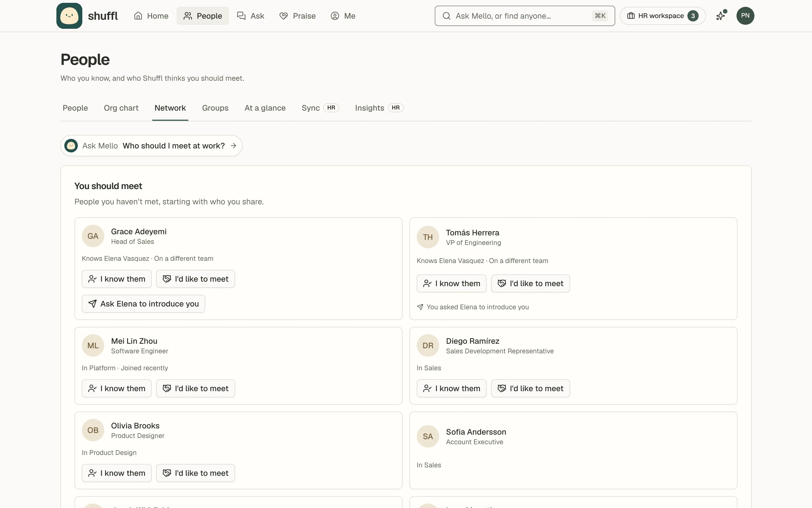Select the People nav button
The height and width of the screenshot is (508, 812).
click(x=203, y=16)
